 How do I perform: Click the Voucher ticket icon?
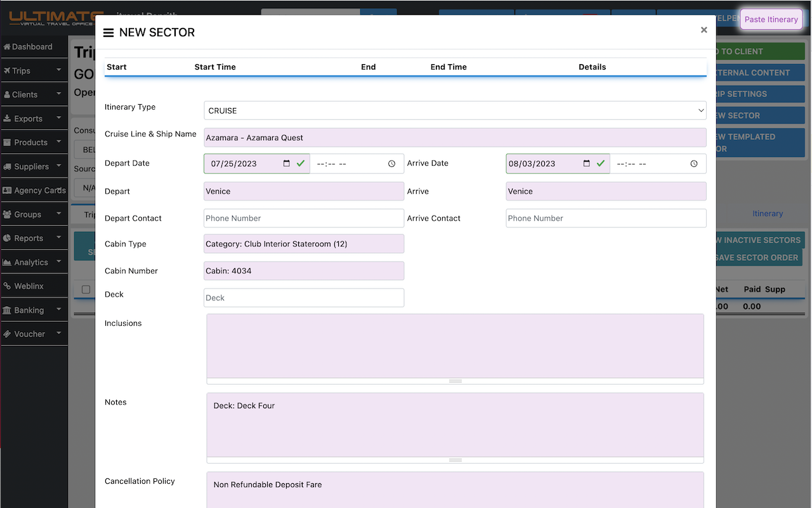7,334
